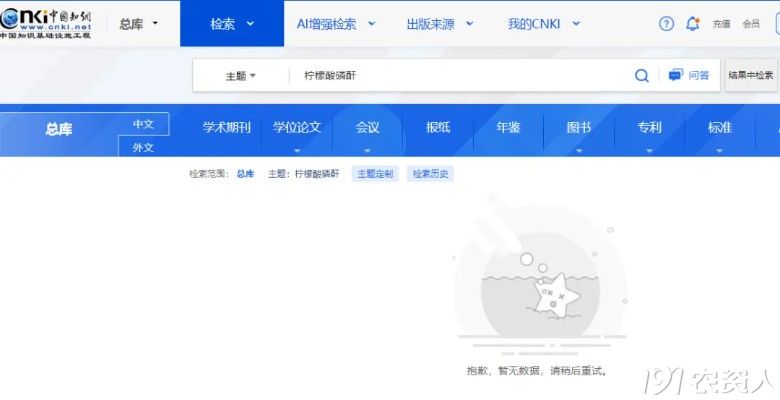Click 总库 in the search scope line
780x400 pixels.
(x=245, y=174)
